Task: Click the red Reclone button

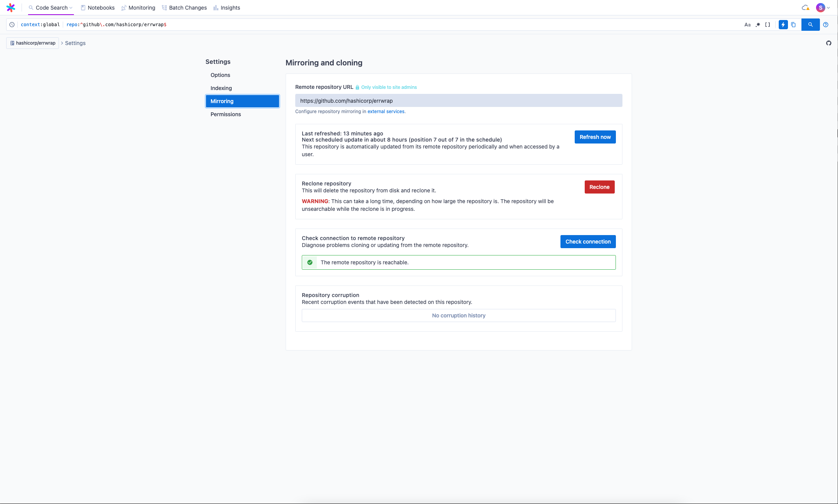Action: pos(599,187)
